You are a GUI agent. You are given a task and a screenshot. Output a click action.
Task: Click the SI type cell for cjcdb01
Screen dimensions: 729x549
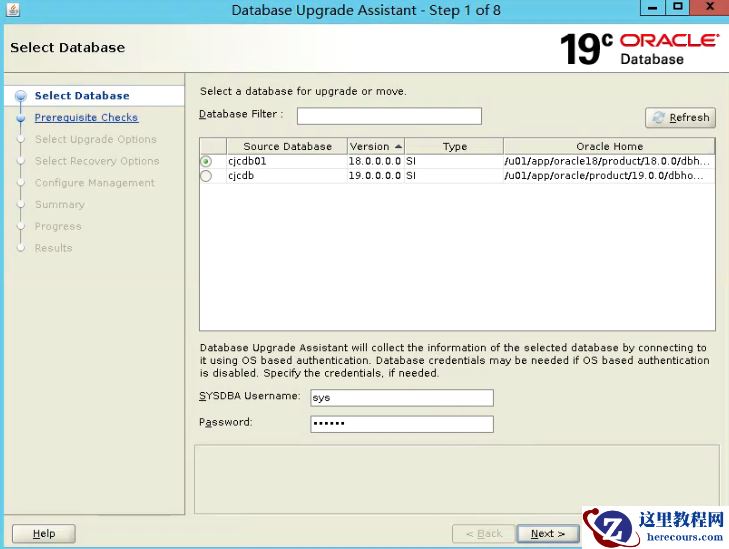pos(454,161)
